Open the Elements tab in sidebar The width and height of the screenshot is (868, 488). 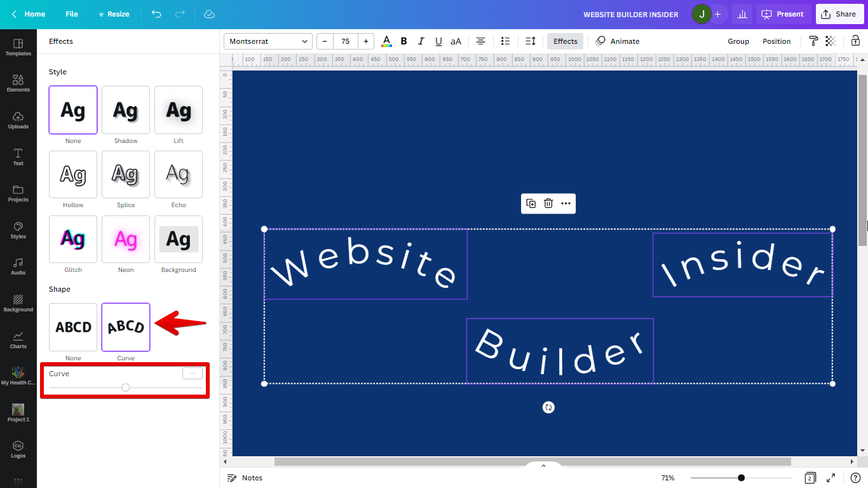[x=18, y=83]
